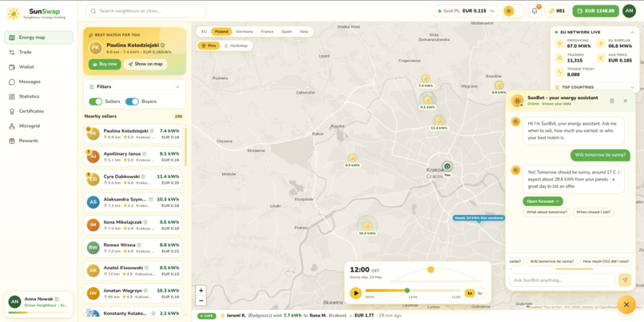
Task: Select the Spain region tab
Action: pyautogui.click(x=287, y=32)
